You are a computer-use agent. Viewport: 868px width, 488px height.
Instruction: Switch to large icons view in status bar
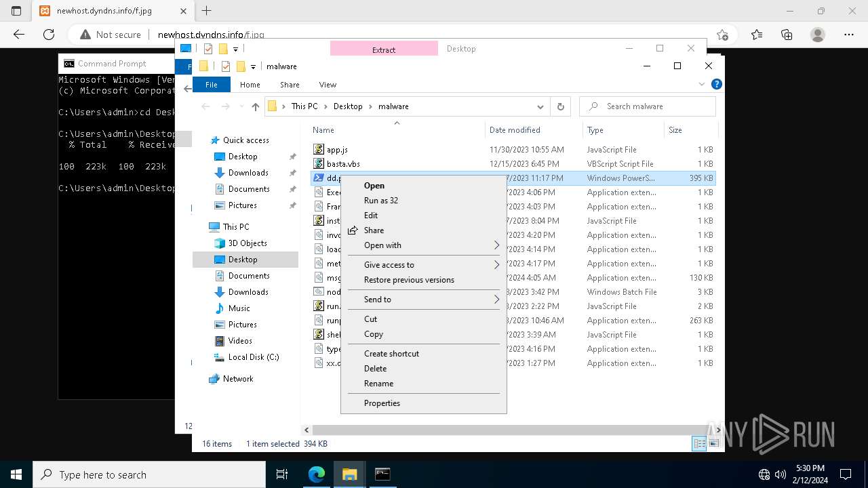[713, 444]
